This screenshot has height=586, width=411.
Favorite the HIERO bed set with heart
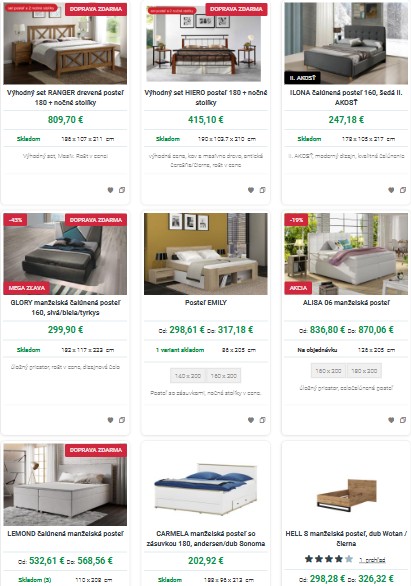tap(251, 190)
